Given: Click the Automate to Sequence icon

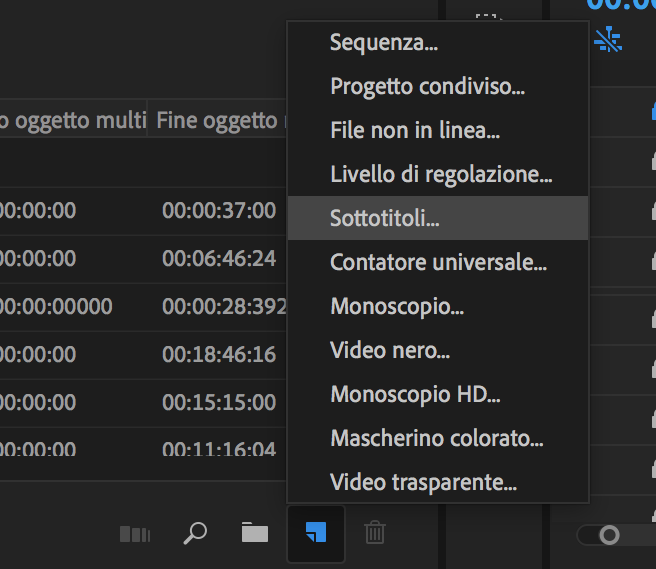Looking at the screenshot, I should pos(134,534).
